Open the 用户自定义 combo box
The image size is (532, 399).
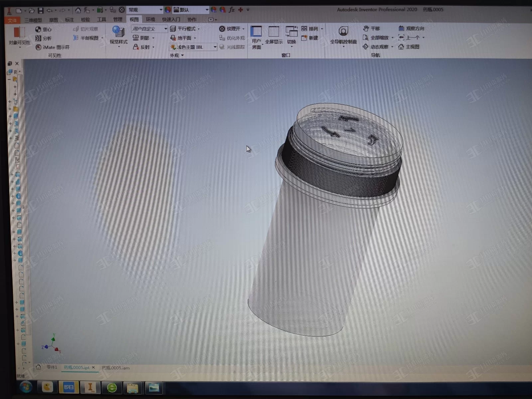click(149, 29)
